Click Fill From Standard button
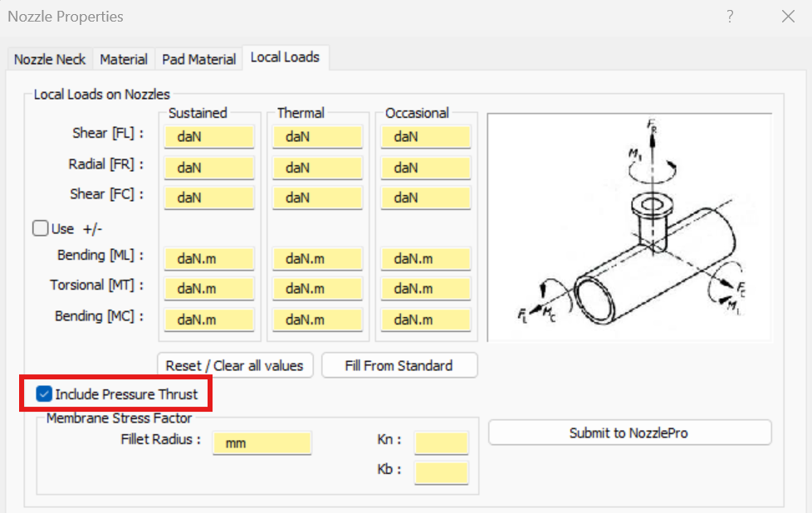Image resolution: width=812 pixels, height=513 pixels. (x=399, y=365)
